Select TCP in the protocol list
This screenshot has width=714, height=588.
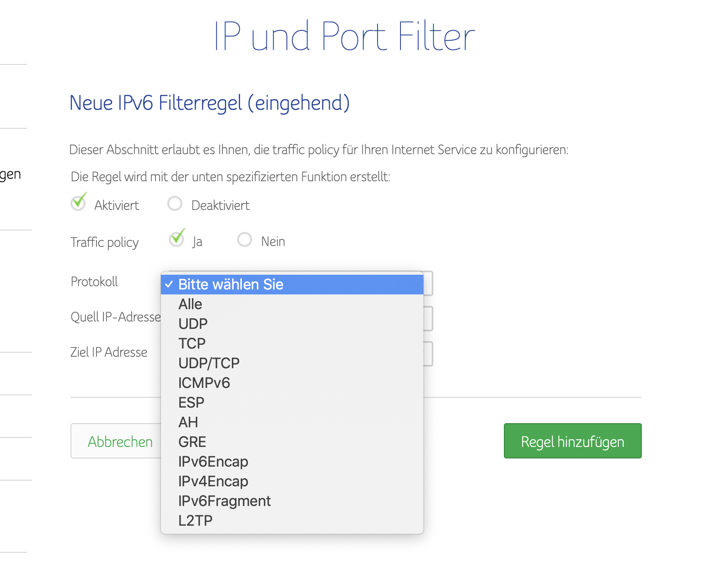pyautogui.click(x=292, y=344)
